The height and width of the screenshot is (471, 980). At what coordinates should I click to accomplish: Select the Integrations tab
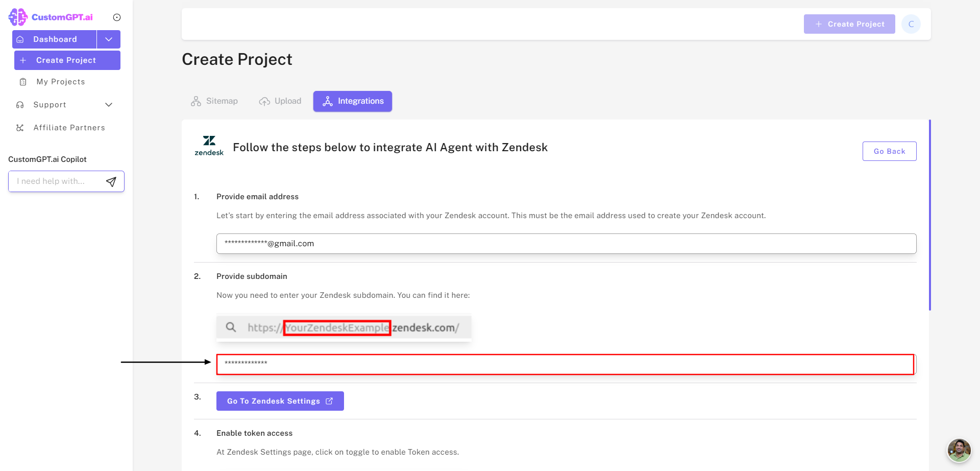[353, 101]
